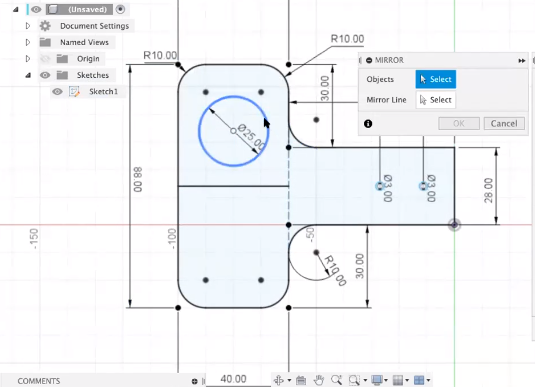Click the double-arrow expand icon in MIRROR dialog

pyautogui.click(x=522, y=61)
